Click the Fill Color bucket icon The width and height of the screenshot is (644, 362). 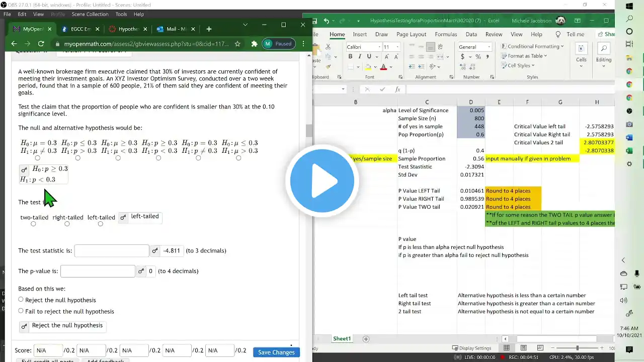click(x=369, y=67)
